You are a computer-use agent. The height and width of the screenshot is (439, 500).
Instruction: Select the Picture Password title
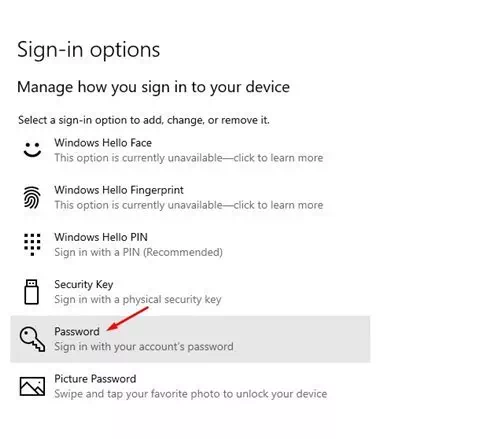coord(95,379)
